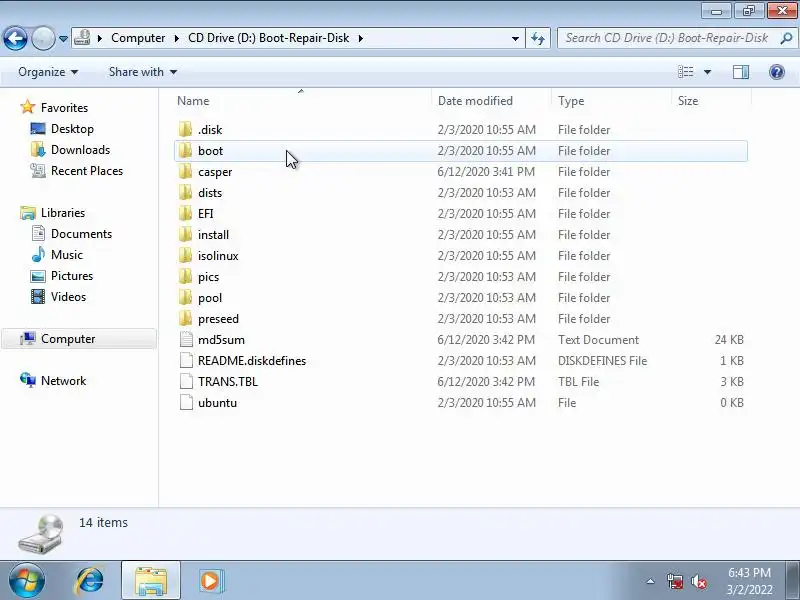
Task: Select CD Drive (D:) Boot-Repair-Disk breadcrumb
Action: [268, 38]
